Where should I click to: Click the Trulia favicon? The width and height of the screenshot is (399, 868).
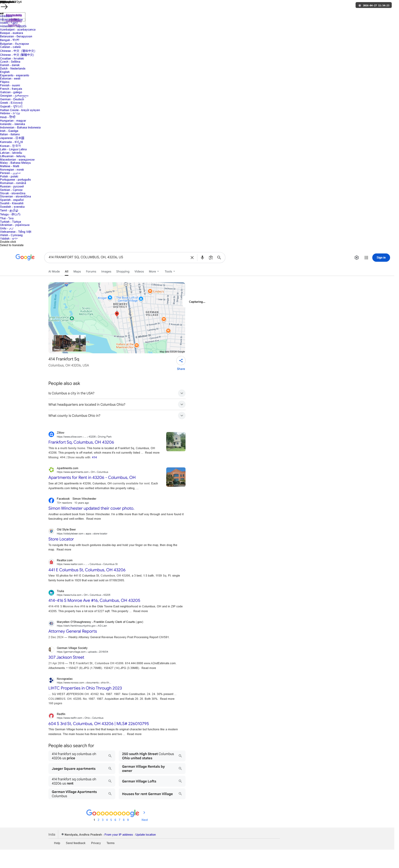[x=51, y=593]
